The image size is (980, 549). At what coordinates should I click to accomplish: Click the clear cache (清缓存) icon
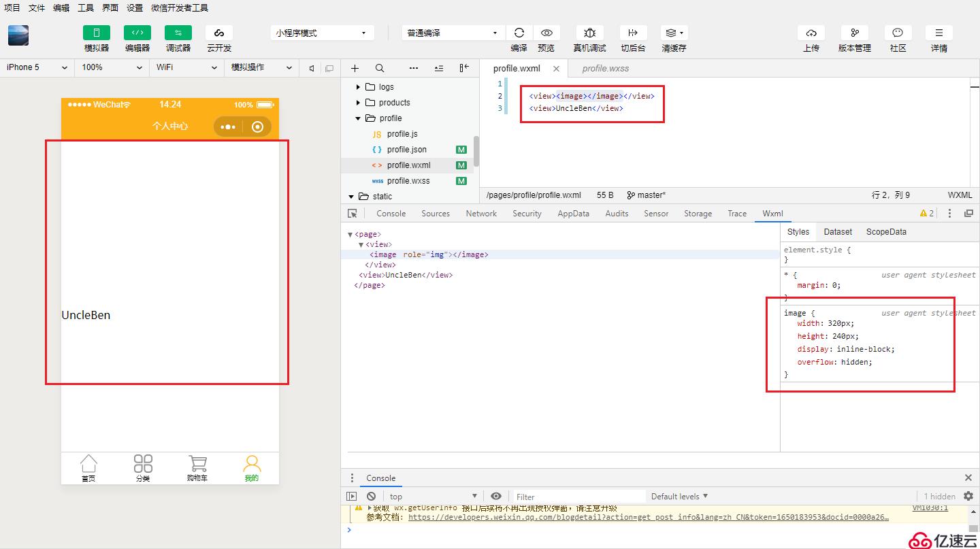click(x=674, y=33)
